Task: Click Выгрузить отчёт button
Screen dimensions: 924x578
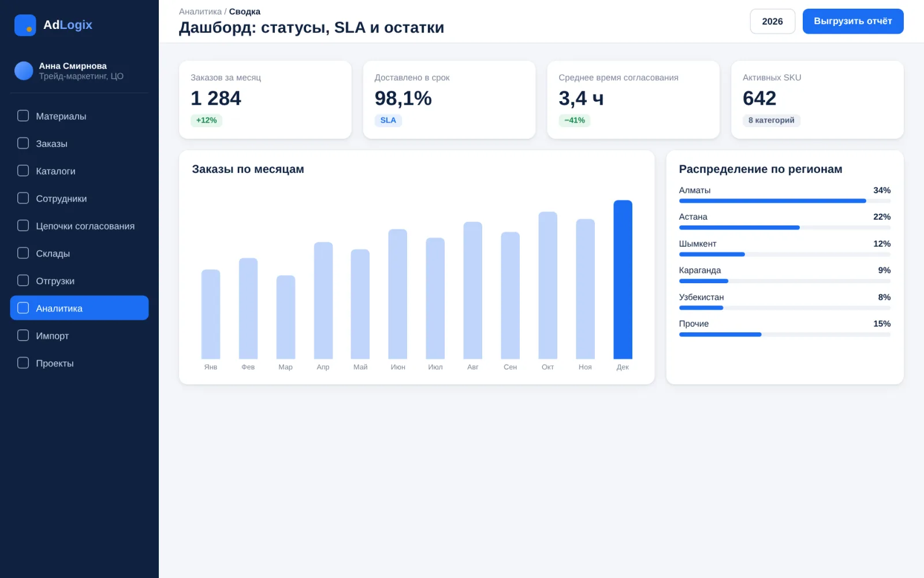Action: click(x=853, y=21)
